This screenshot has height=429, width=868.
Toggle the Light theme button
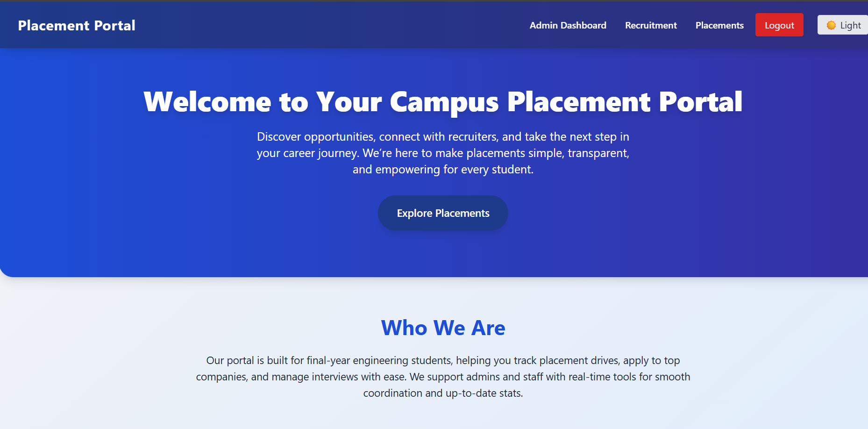[x=846, y=25]
